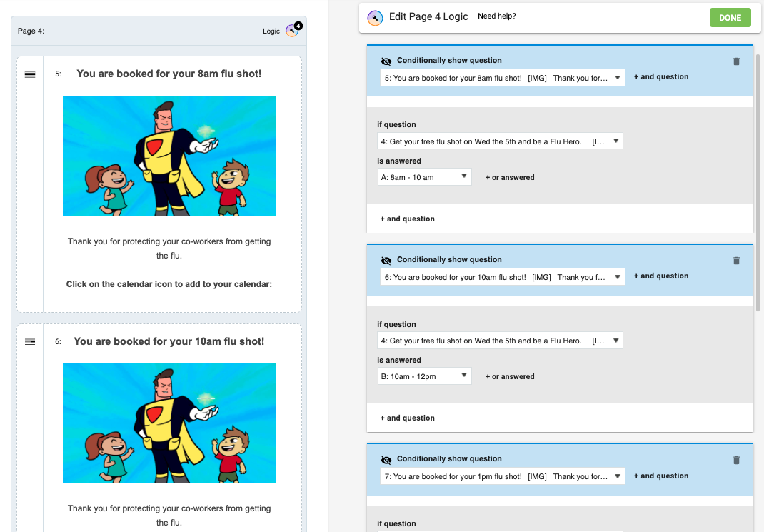Click '+ or answered' next to 'A: 8am - 10 am'
764x532 pixels.
(x=510, y=177)
